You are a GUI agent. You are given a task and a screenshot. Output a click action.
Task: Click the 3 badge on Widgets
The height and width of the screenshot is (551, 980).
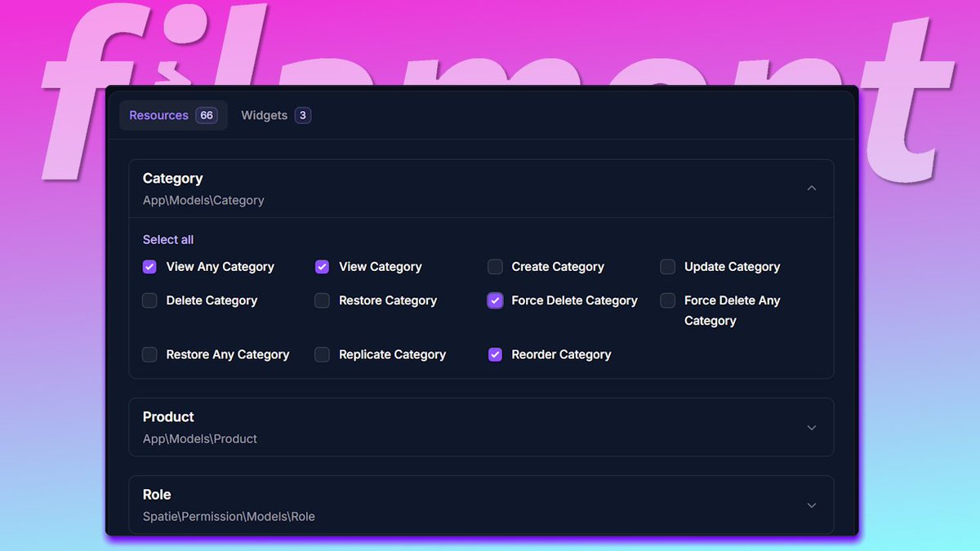(x=303, y=115)
